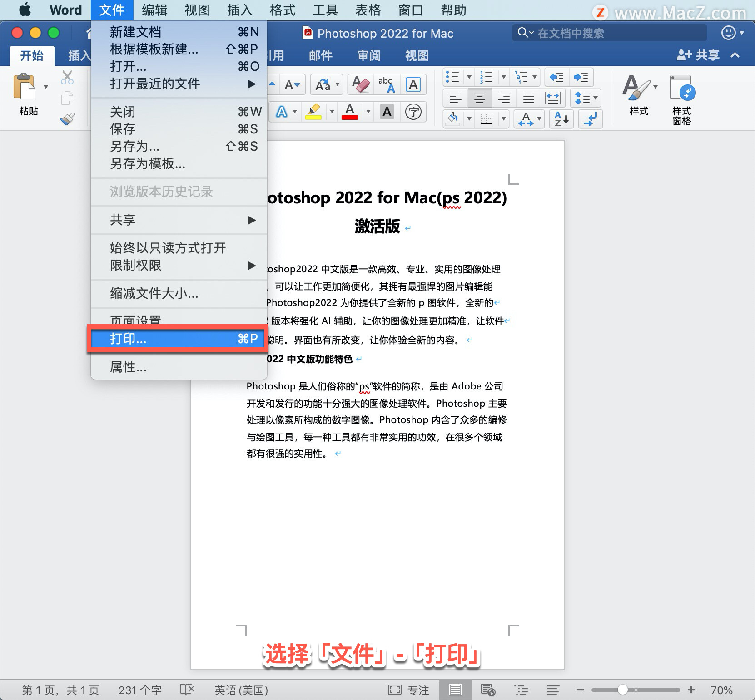Switch to Print Layout view

455,690
